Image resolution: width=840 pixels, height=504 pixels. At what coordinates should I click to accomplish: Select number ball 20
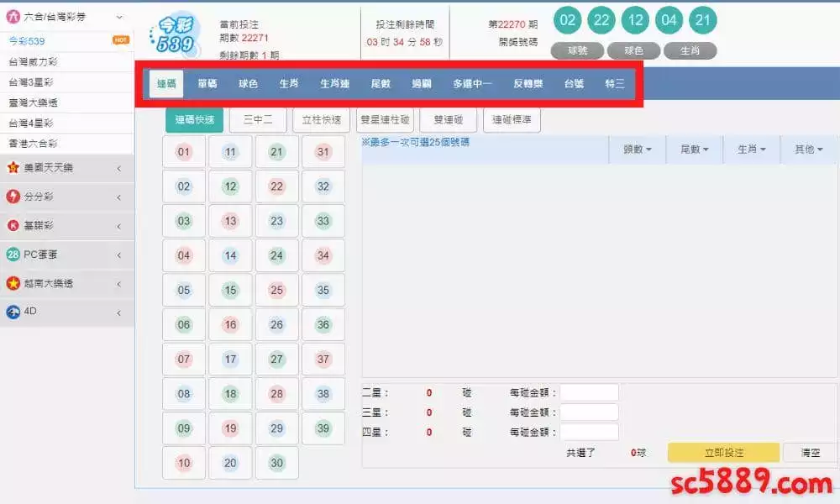pos(230,463)
